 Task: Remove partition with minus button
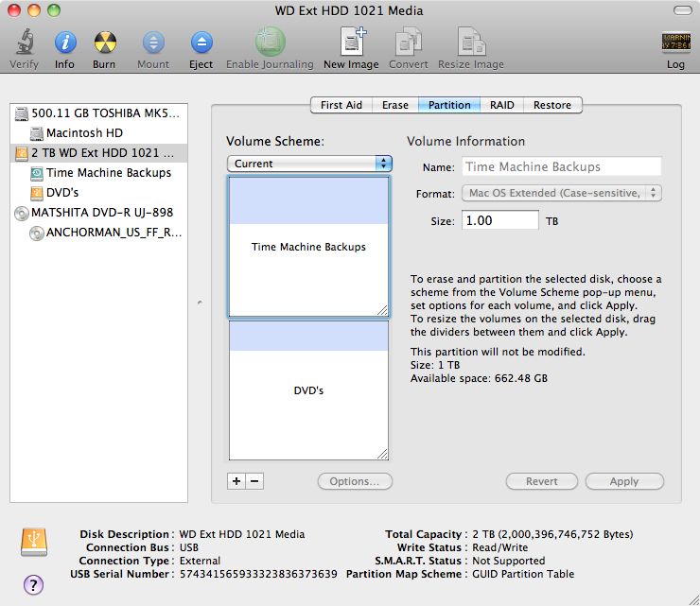pyautogui.click(x=254, y=481)
